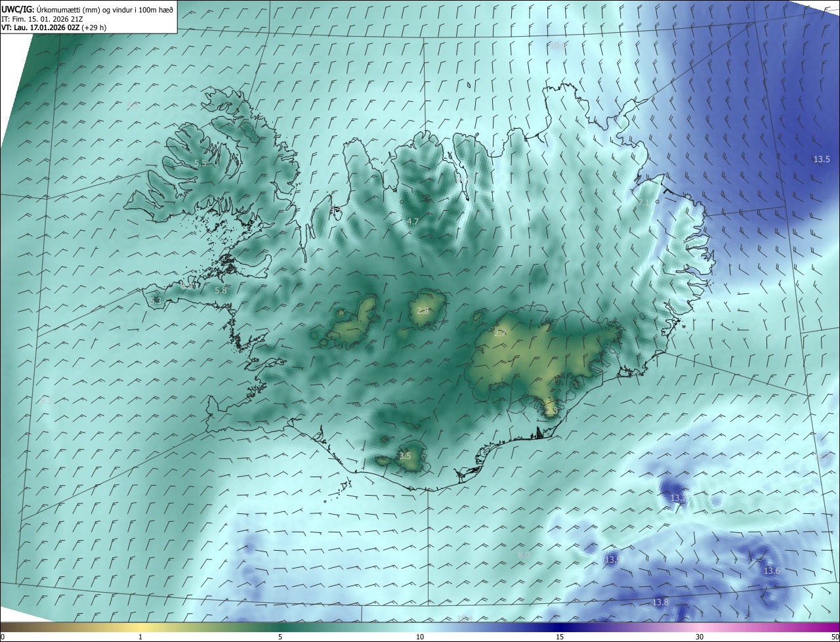Click the "2.3" value near the southeast coast
Viewport: 840px width, 642px height.
pyautogui.click(x=551, y=411)
